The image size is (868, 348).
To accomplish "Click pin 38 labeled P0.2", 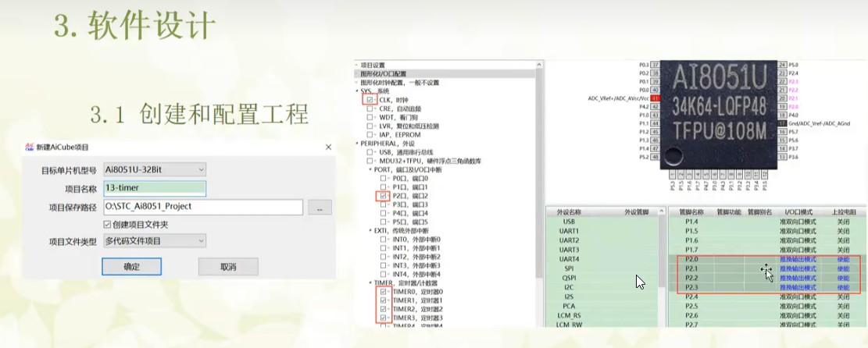I will [x=655, y=73].
